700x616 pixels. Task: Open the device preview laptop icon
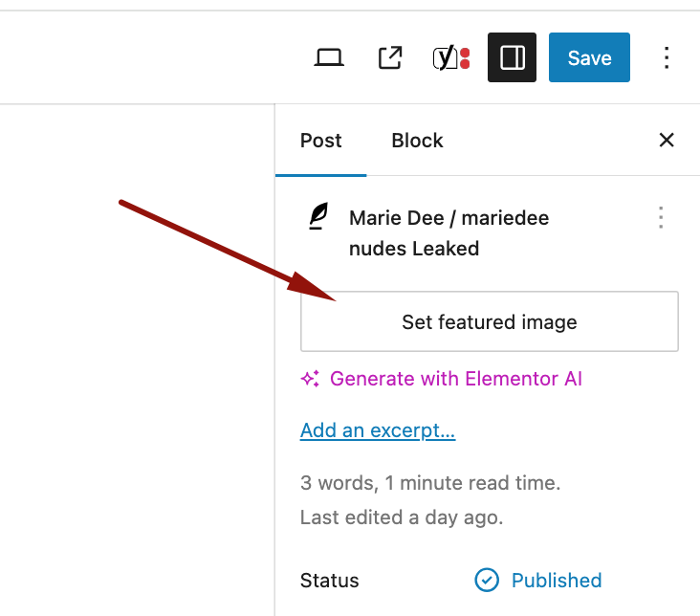pyautogui.click(x=329, y=57)
